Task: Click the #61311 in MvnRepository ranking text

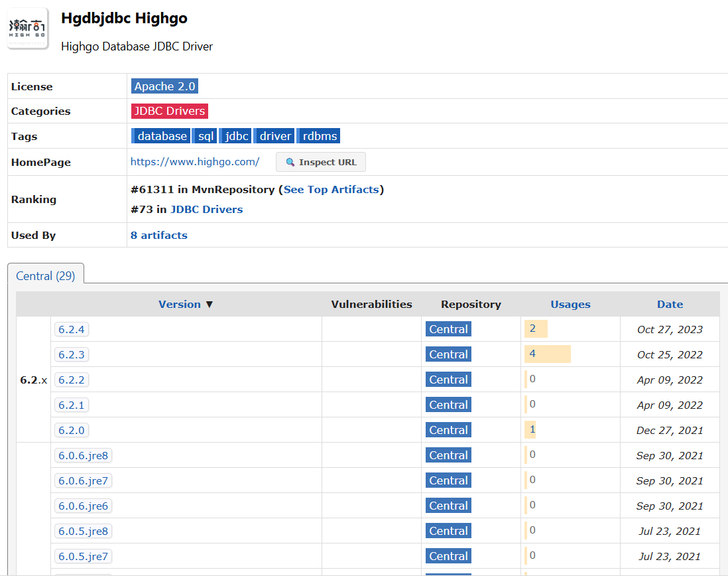Action: pos(202,190)
